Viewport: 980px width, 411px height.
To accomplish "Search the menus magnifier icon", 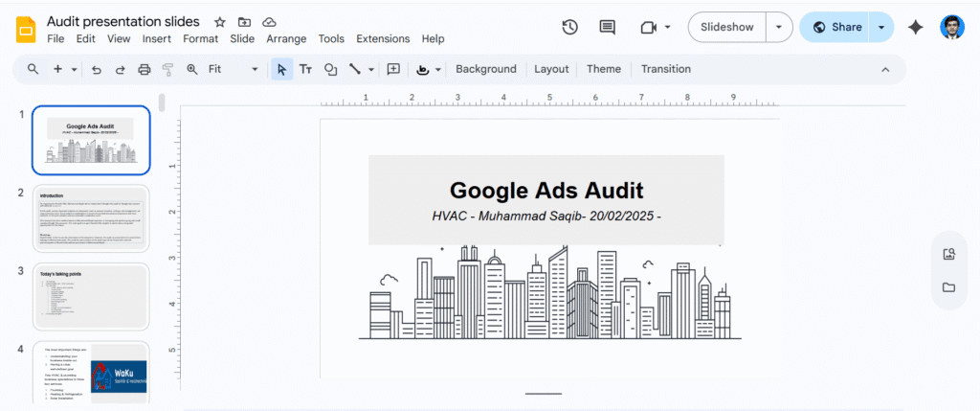I will click(x=33, y=69).
